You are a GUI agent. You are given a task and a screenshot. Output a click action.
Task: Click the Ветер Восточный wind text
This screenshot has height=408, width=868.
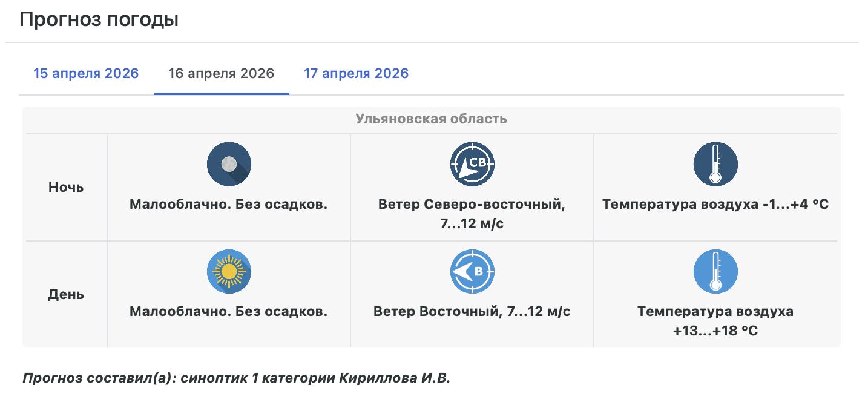[472, 312]
